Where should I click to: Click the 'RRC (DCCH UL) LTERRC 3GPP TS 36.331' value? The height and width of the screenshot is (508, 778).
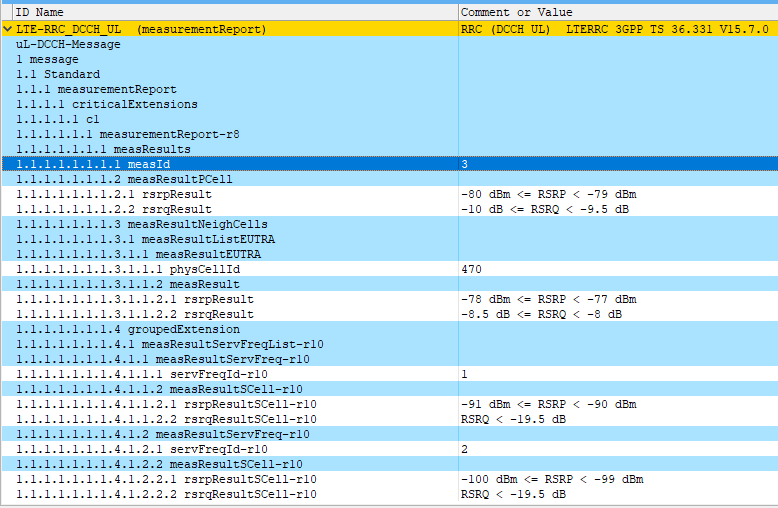[x=615, y=29]
